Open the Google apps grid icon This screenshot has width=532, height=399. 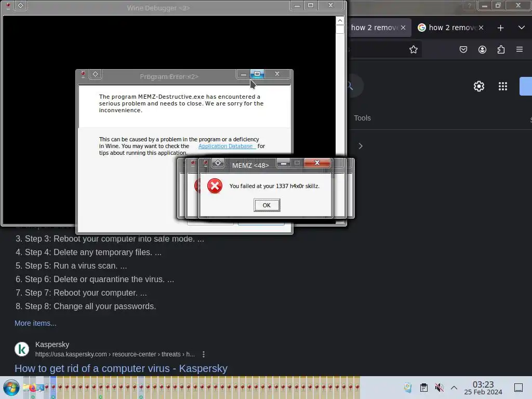point(503,86)
